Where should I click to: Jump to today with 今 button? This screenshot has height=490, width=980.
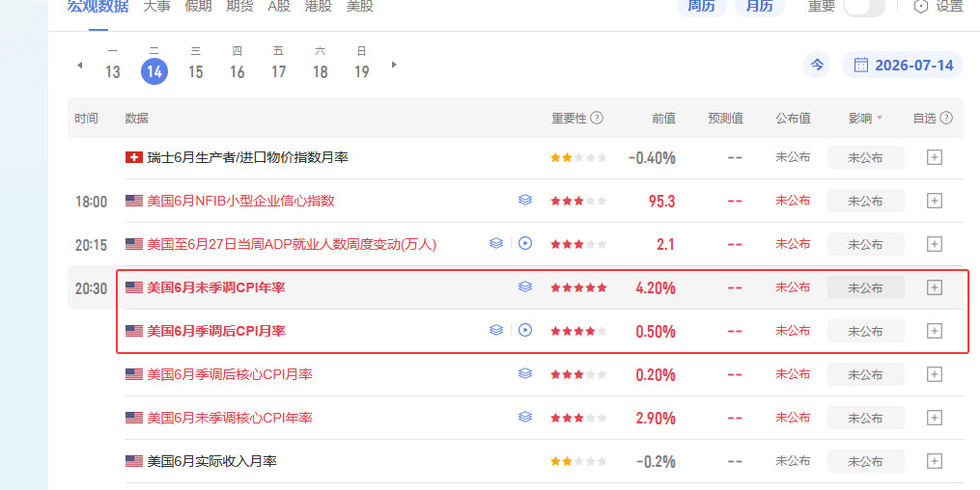pyautogui.click(x=817, y=65)
